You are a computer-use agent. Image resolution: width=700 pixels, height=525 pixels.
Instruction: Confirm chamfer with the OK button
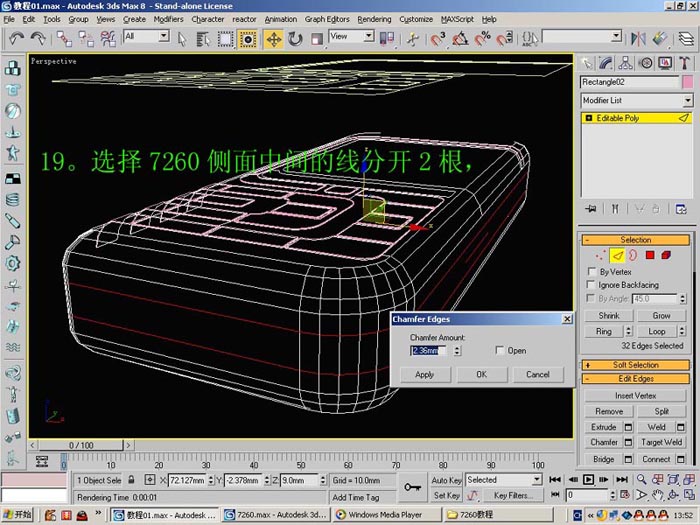pos(481,375)
